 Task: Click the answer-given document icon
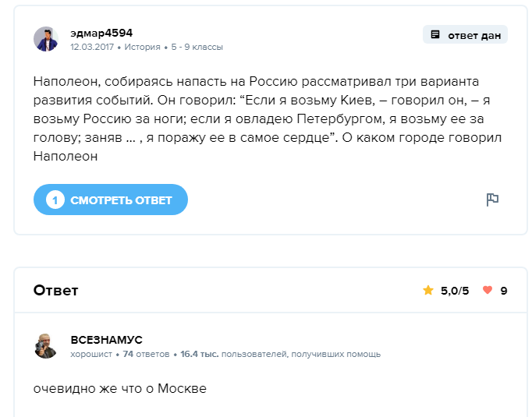pos(435,35)
